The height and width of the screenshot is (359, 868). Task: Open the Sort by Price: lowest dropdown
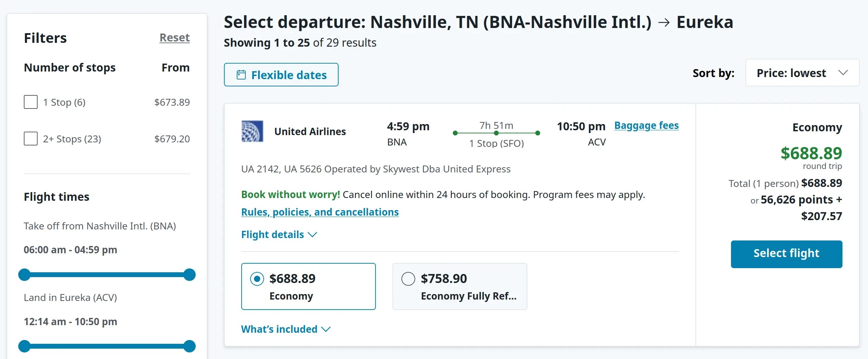tap(802, 73)
